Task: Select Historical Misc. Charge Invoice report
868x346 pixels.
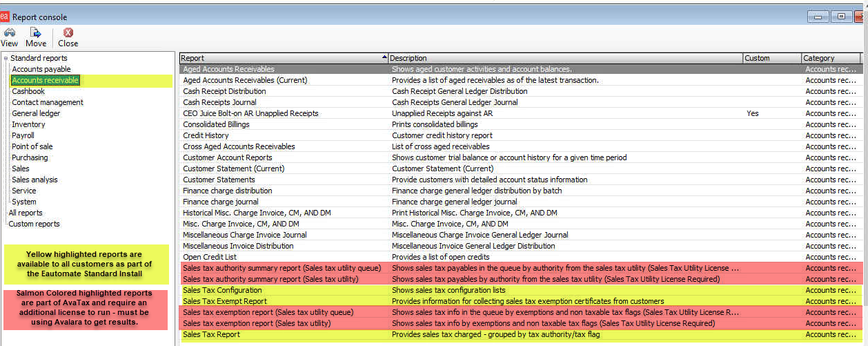Action: coord(521,213)
